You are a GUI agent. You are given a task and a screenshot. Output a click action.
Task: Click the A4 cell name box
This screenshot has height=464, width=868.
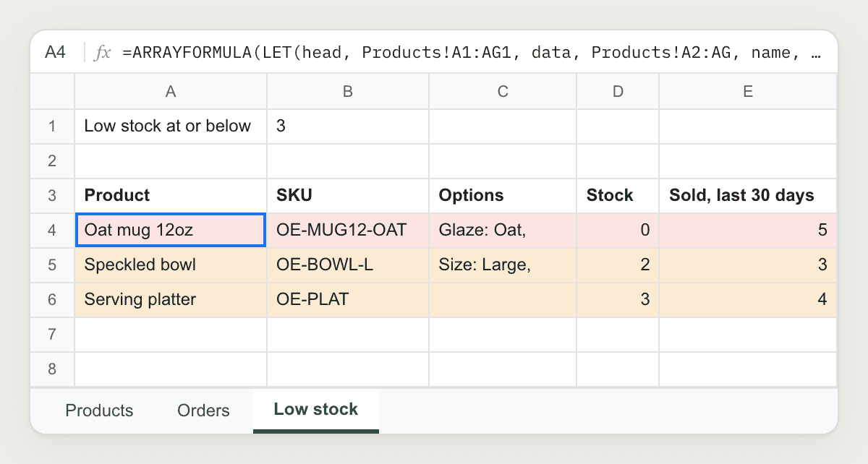click(56, 52)
